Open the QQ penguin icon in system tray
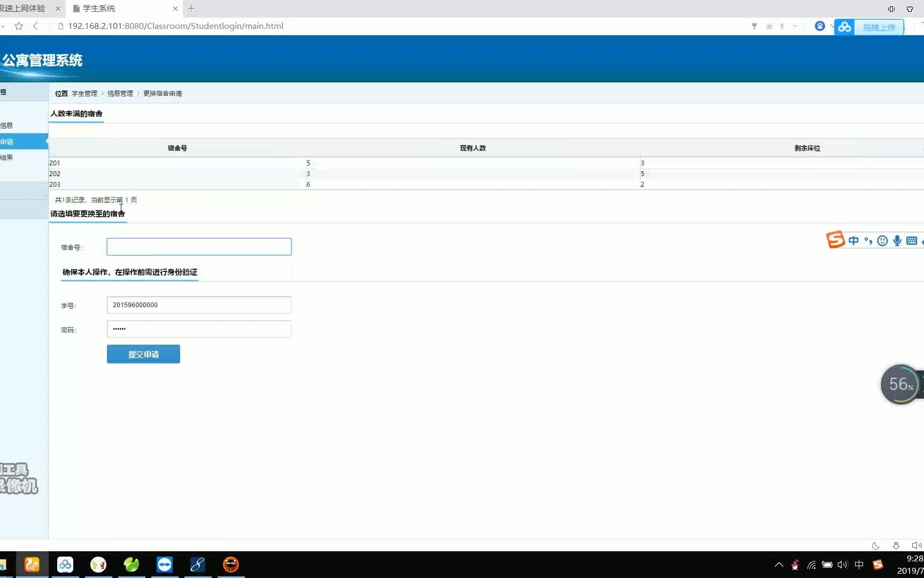Viewport: 924px width, 578px height. 795,565
